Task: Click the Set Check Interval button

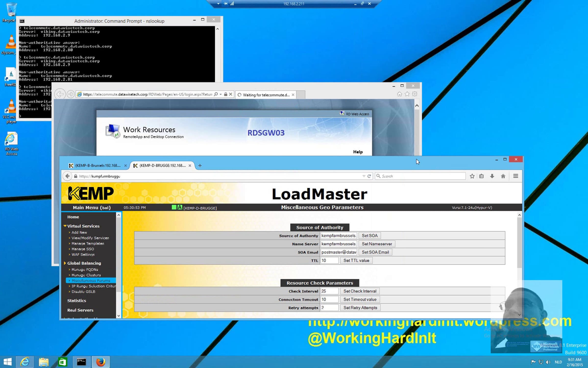Action: coord(360,291)
